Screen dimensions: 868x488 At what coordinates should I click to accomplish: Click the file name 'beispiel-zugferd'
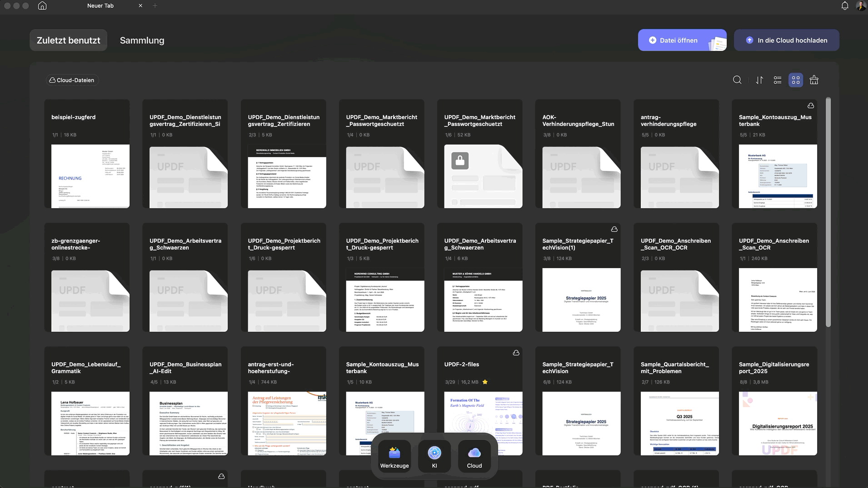[74, 117]
